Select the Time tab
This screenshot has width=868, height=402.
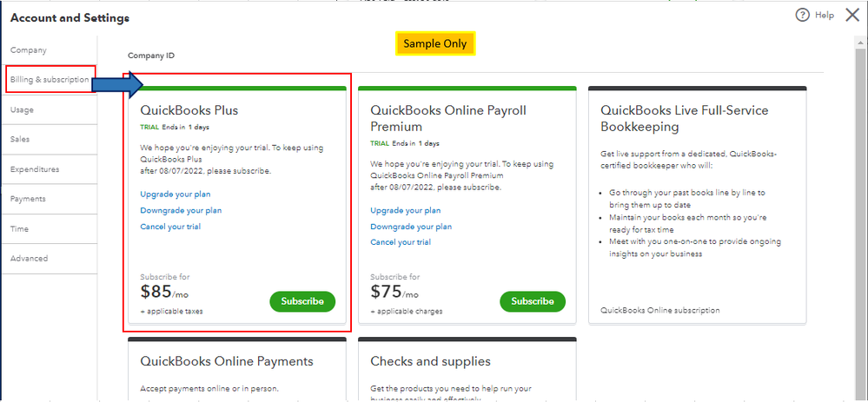(x=19, y=229)
